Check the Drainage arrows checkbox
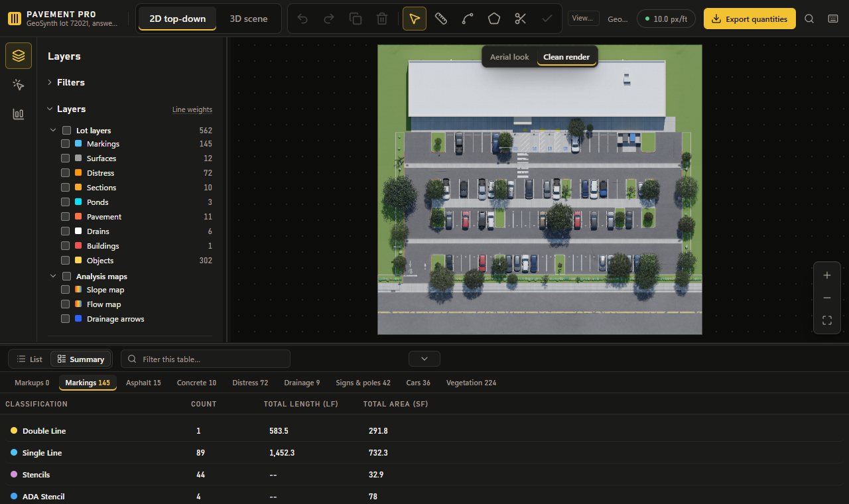 pyautogui.click(x=66, y=319)
